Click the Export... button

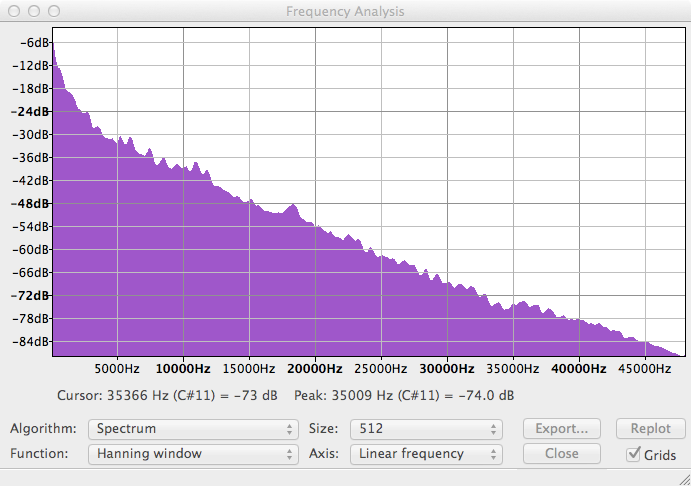click(561, 429)
